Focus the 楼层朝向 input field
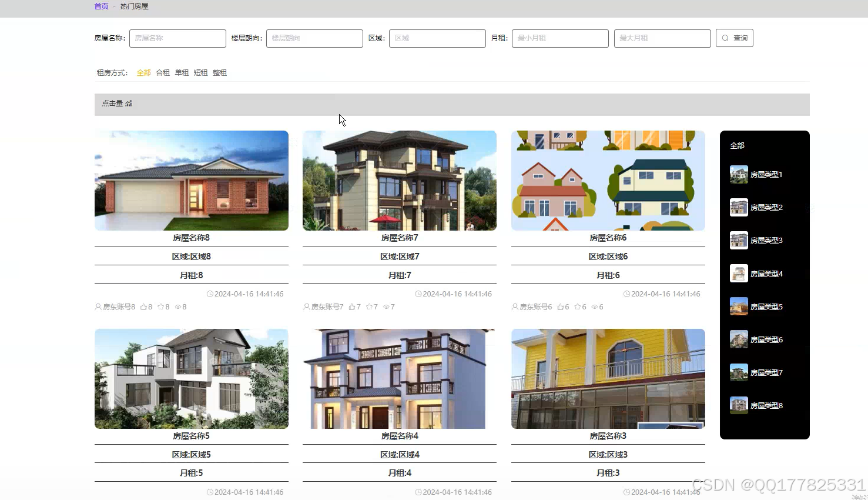Viewport: 868px width, 500px height. click(x=314, y=38)
